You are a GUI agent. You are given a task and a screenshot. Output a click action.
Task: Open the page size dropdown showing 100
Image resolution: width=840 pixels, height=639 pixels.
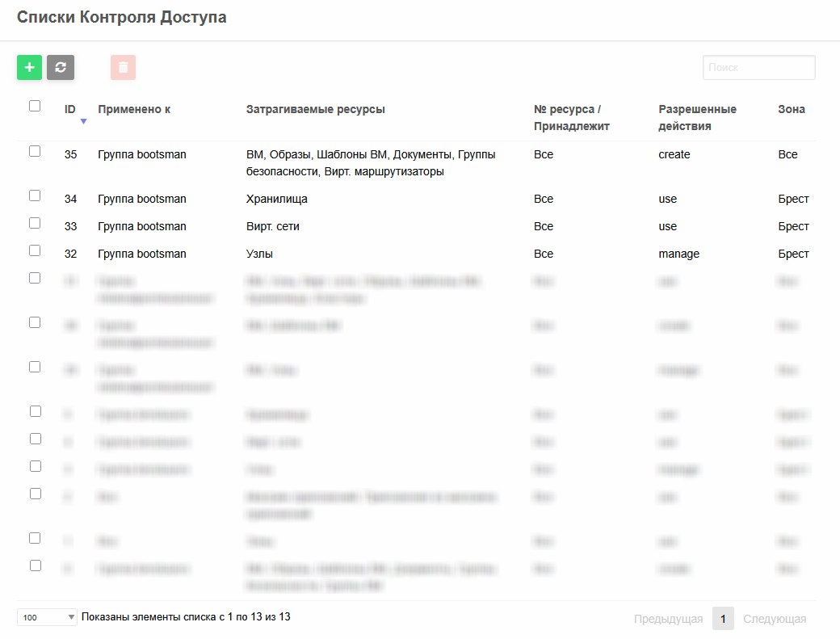47,617
